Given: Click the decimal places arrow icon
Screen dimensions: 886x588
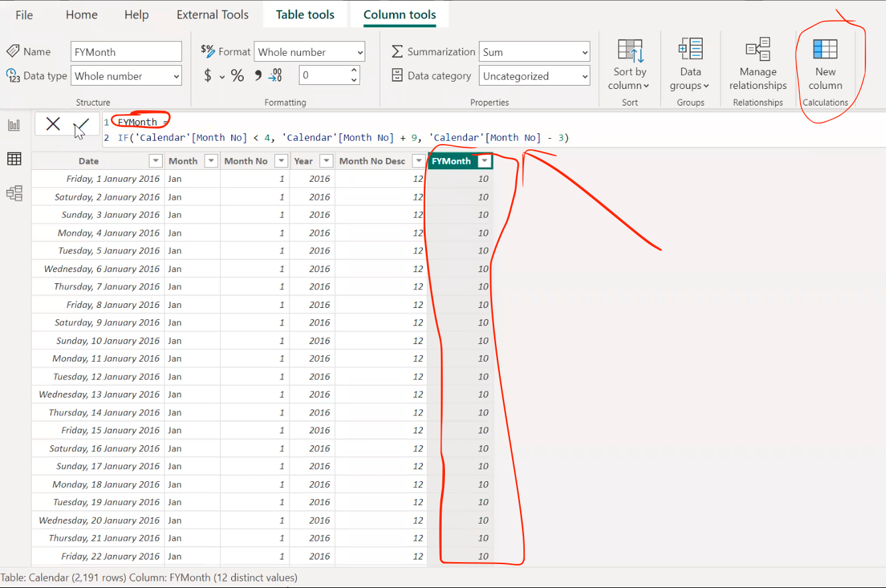Looking at the screenshot, I should coord(275,76).
